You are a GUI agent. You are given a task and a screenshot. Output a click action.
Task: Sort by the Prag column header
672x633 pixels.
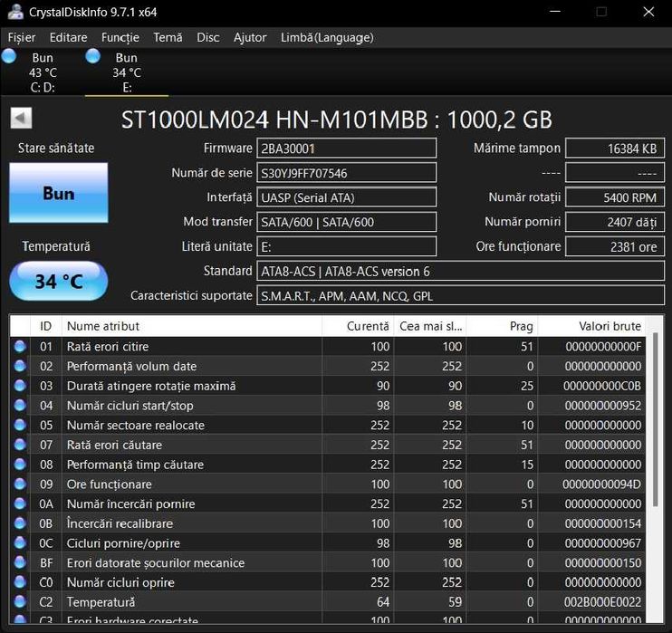click(502, 326)
